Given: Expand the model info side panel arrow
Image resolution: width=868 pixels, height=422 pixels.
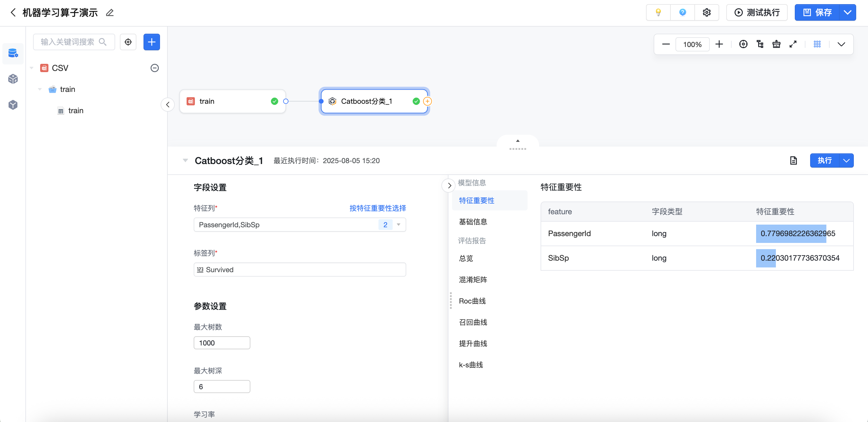Looking at the screenshot, I should tap(449, 186).
